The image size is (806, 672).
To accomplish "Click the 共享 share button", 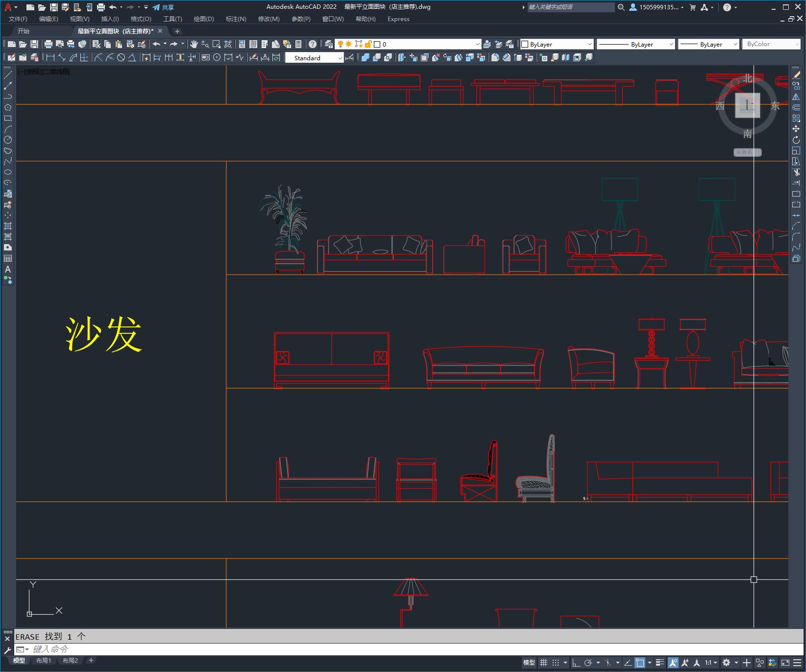I will [163, 7].
